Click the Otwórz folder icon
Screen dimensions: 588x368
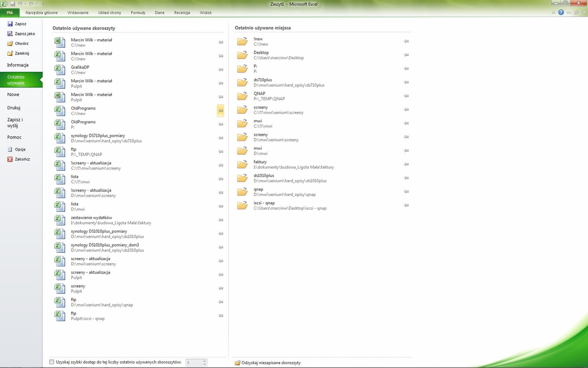10,43
